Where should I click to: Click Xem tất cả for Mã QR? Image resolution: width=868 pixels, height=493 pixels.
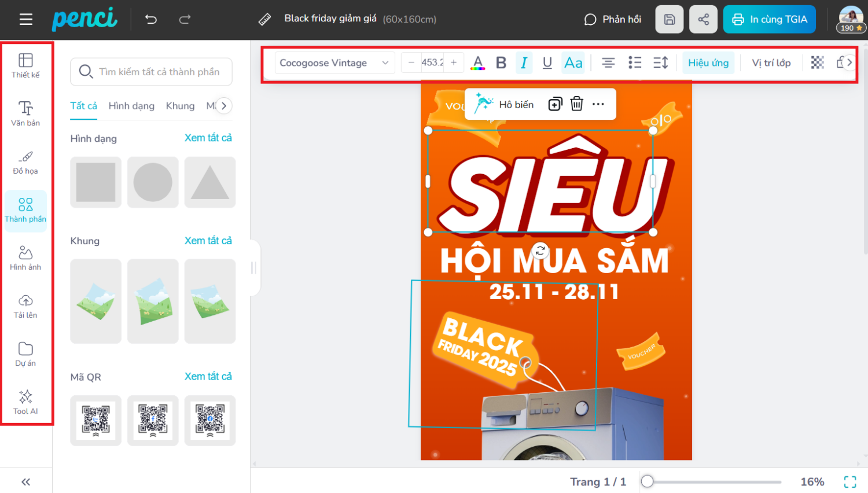(x=208, y=377)
